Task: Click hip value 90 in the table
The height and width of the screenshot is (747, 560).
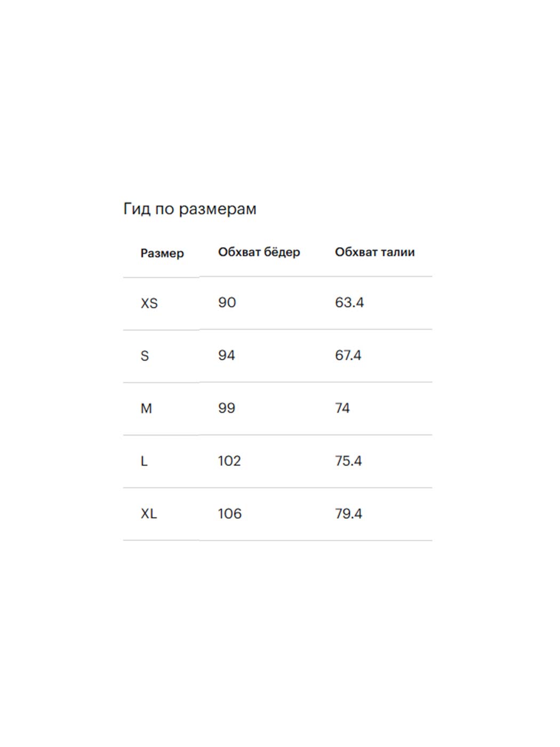Action: (227, 303)
